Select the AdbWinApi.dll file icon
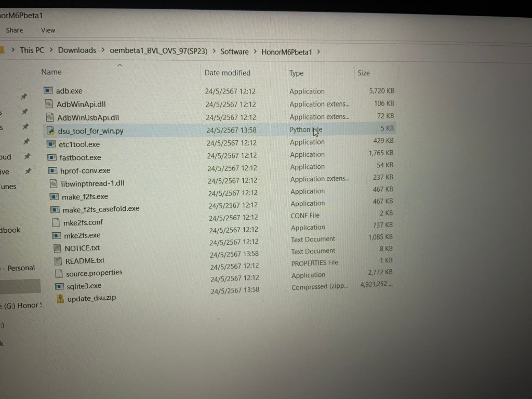Viewport: 532px width, 399px height. pos(49,103)
